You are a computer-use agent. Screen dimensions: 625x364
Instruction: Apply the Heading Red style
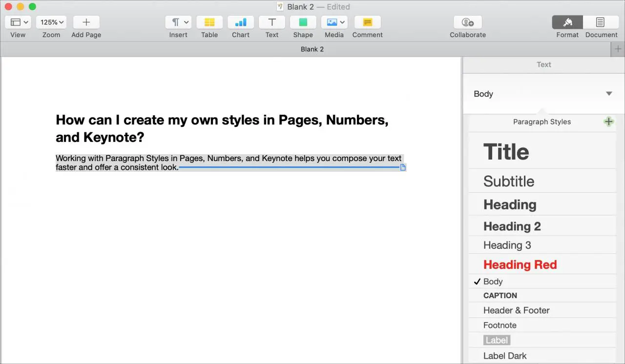point(520,264)
